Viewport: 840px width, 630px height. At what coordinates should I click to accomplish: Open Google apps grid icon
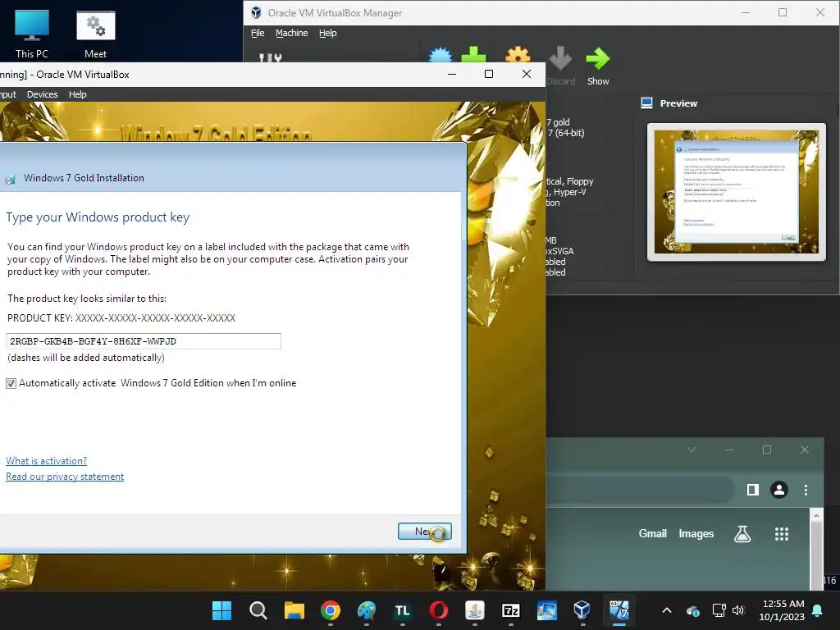(782, 533)
